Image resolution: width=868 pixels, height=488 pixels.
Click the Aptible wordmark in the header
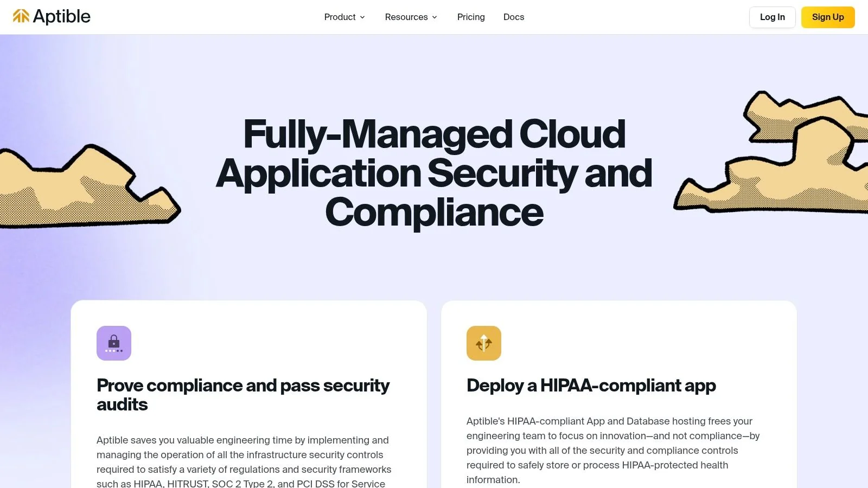point(61,16)
